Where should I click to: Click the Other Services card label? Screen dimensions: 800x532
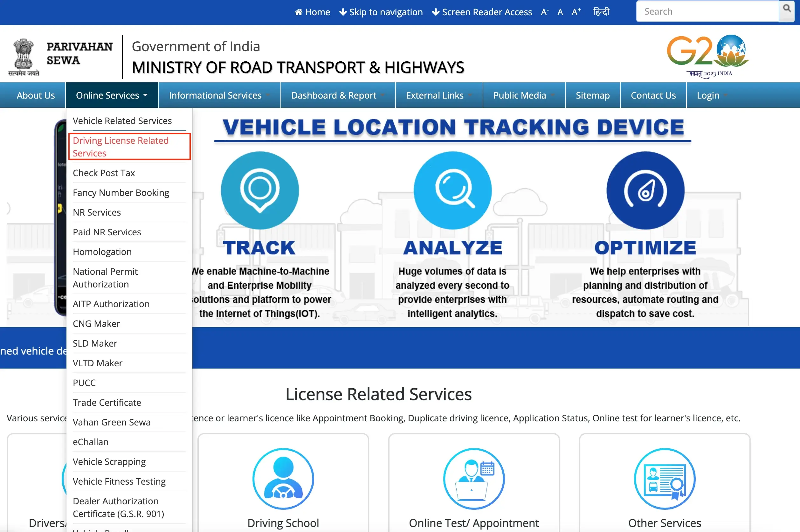pos(665,523)
